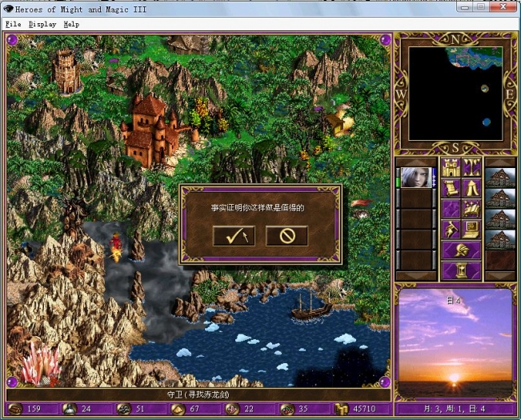This screenshot has height=420, width=521.
Task: Confirm the dialog with the checkmark button
Action: [234, 236]
